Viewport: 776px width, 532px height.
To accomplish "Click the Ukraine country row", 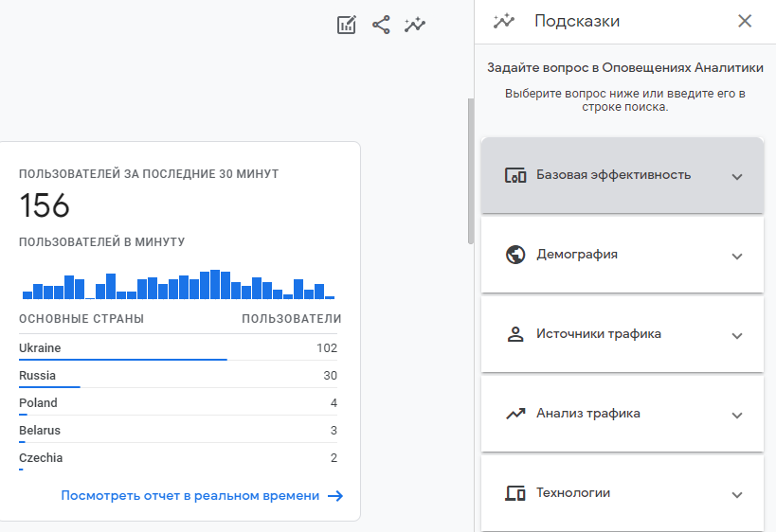I will (178, 347).
